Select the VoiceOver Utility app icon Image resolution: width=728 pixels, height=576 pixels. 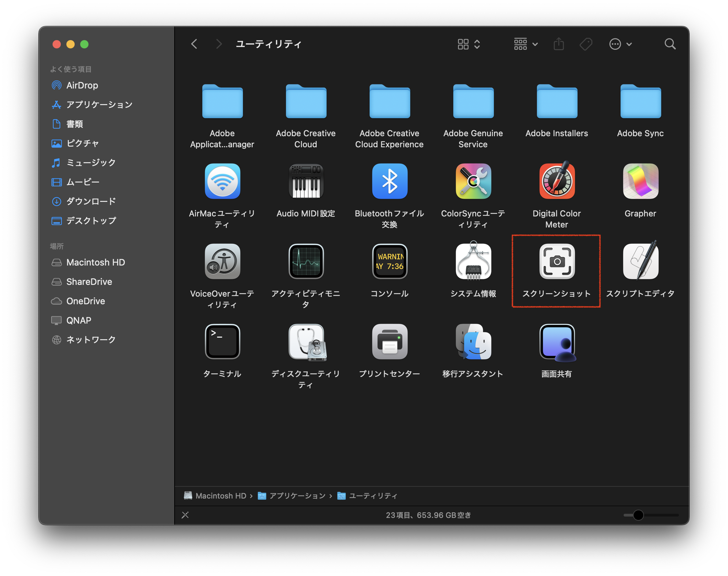click(x=222, y=261)
